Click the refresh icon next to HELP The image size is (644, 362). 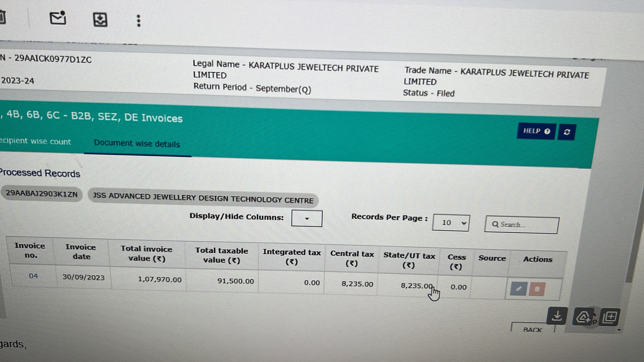point(567,132)
